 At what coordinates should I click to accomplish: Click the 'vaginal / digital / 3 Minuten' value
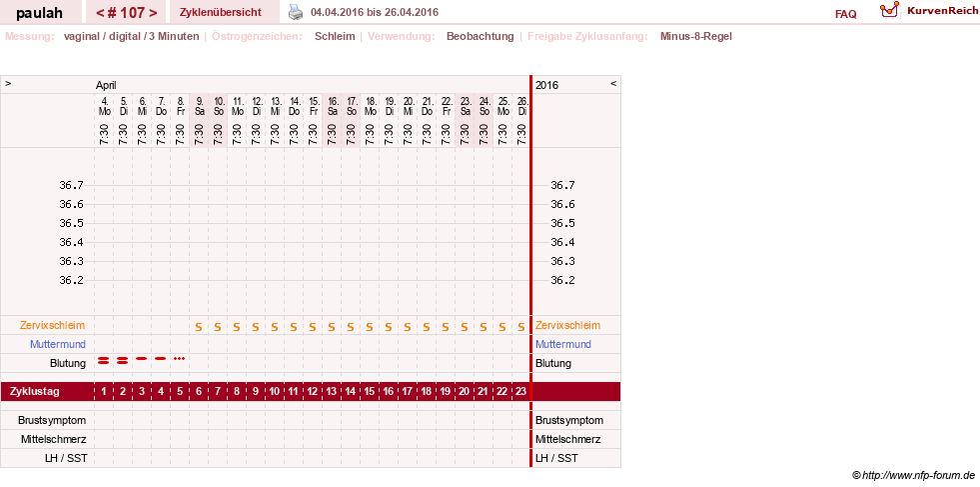pos(131,36)
